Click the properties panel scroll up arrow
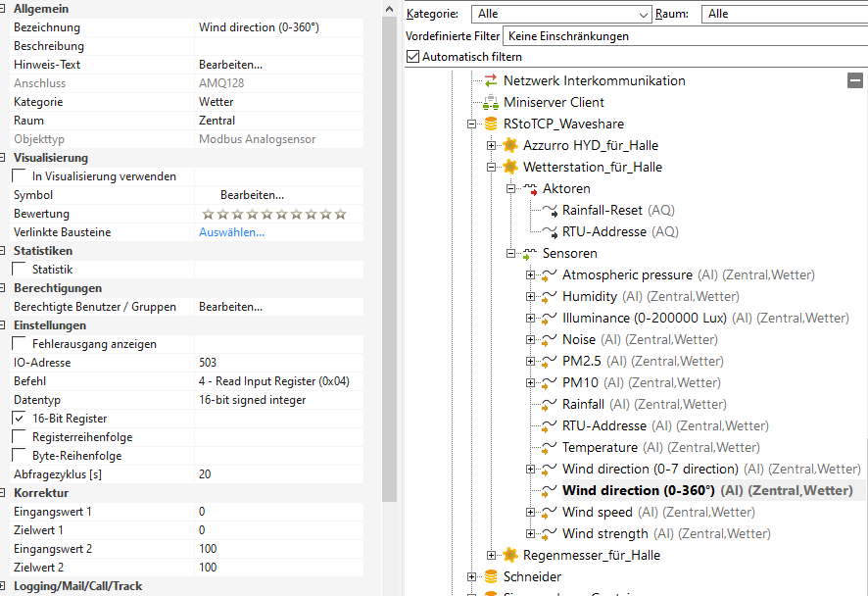868x596 pixels. click(x=389, y=9)
